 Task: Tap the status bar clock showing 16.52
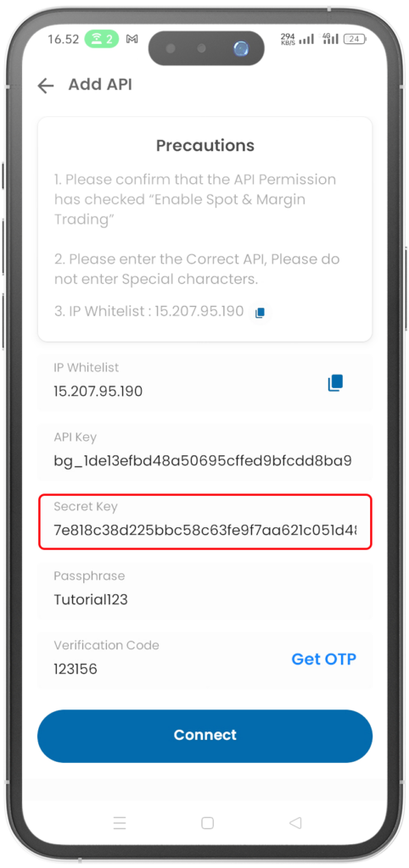[x=63, y=39]
